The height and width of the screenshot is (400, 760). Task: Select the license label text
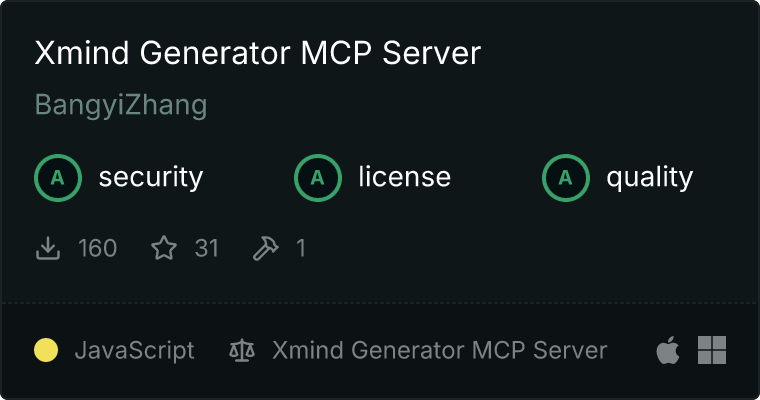click(x=405, y=176)
